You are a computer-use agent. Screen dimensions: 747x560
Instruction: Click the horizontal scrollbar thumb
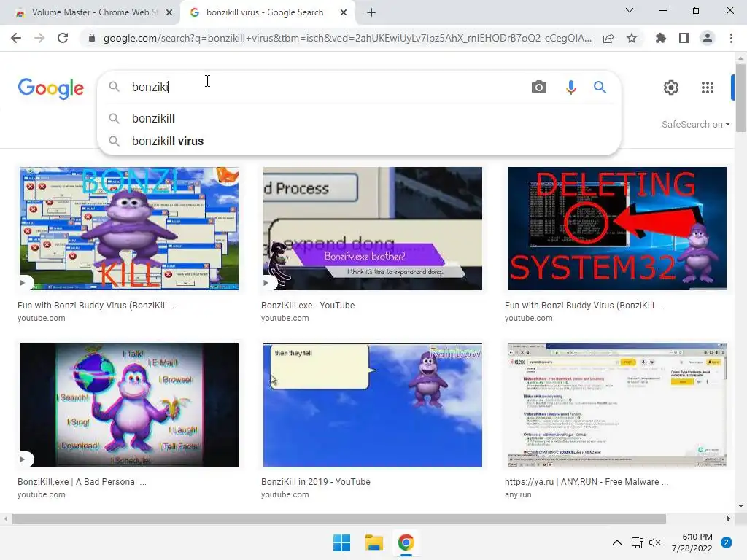tap(339, 518)
